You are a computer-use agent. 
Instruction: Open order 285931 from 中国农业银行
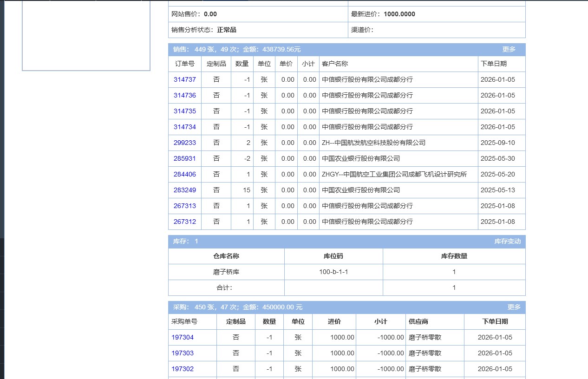click(185, 158)
